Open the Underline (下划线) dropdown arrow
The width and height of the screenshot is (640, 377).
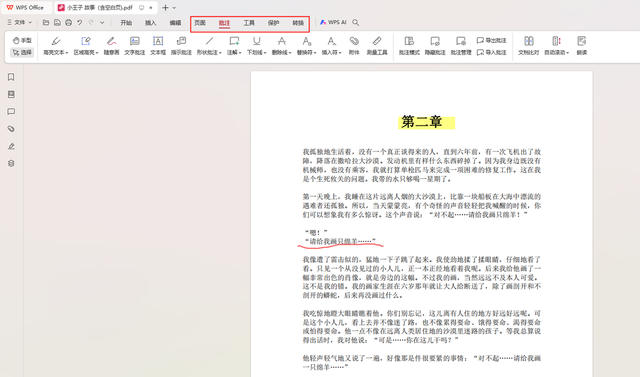pos(265,53)
